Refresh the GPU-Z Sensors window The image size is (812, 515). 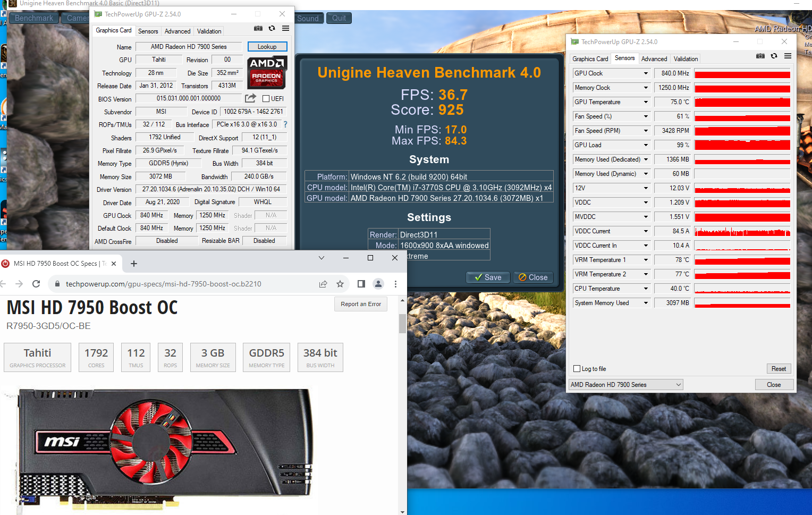tap(774, 56)
